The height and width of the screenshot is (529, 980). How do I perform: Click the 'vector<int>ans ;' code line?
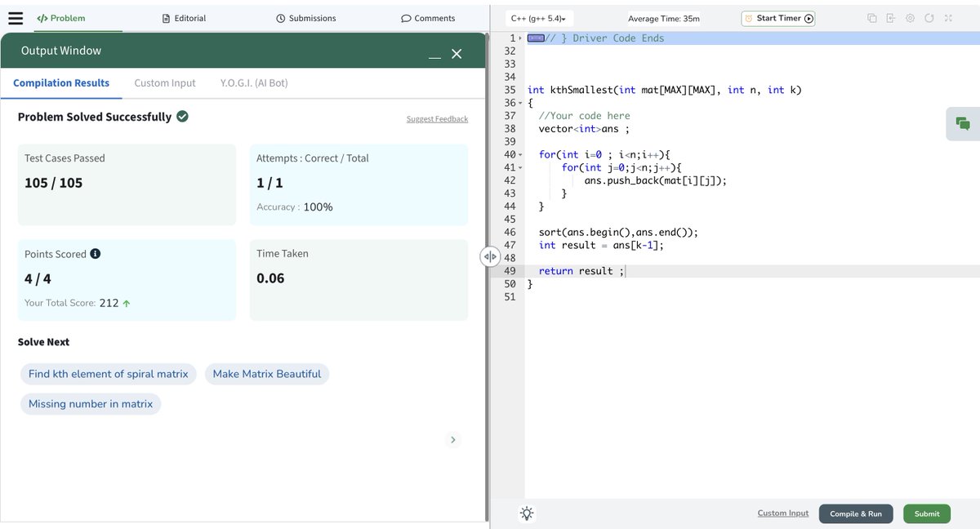584,129
